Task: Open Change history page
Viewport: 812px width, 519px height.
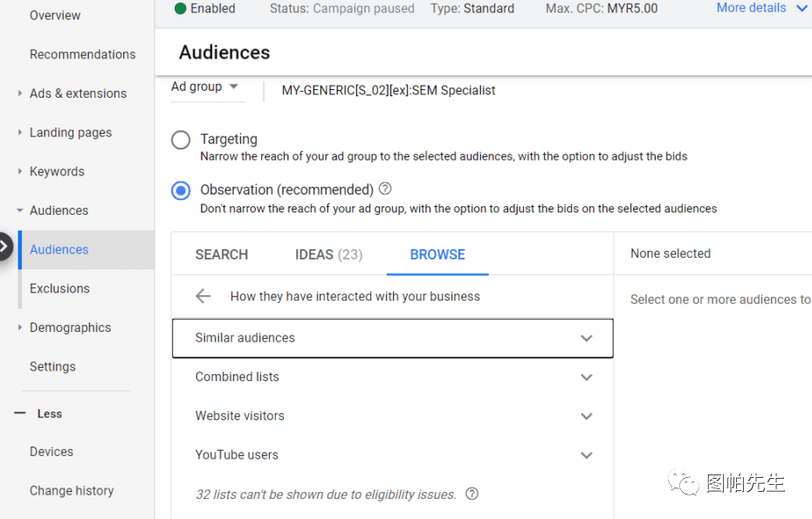Action: coord(72,490)
